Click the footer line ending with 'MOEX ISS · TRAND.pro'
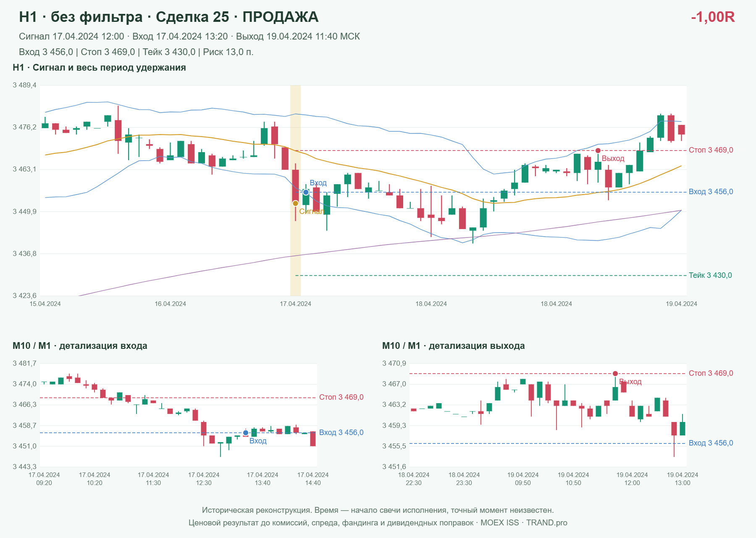 (378, 523)
